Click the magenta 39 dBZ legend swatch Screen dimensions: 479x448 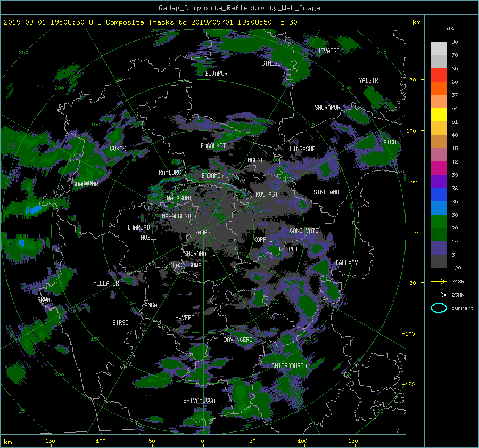pos(439,168)
